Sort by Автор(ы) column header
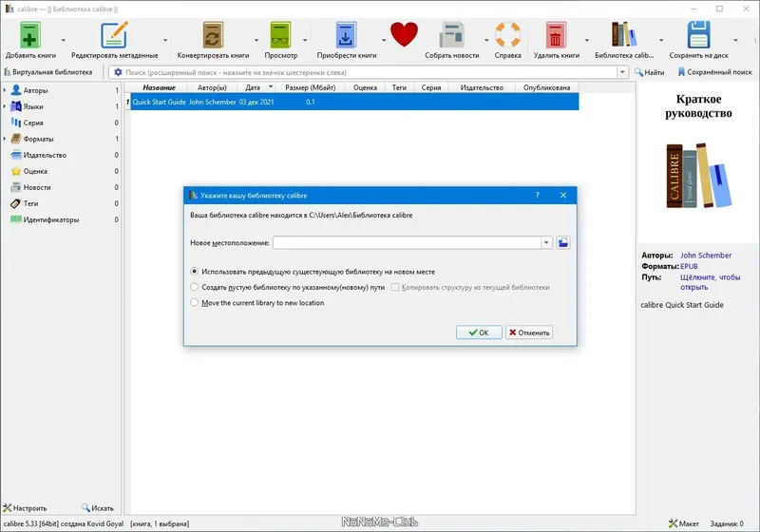This screenshot has height=532, width=760. 212,87
